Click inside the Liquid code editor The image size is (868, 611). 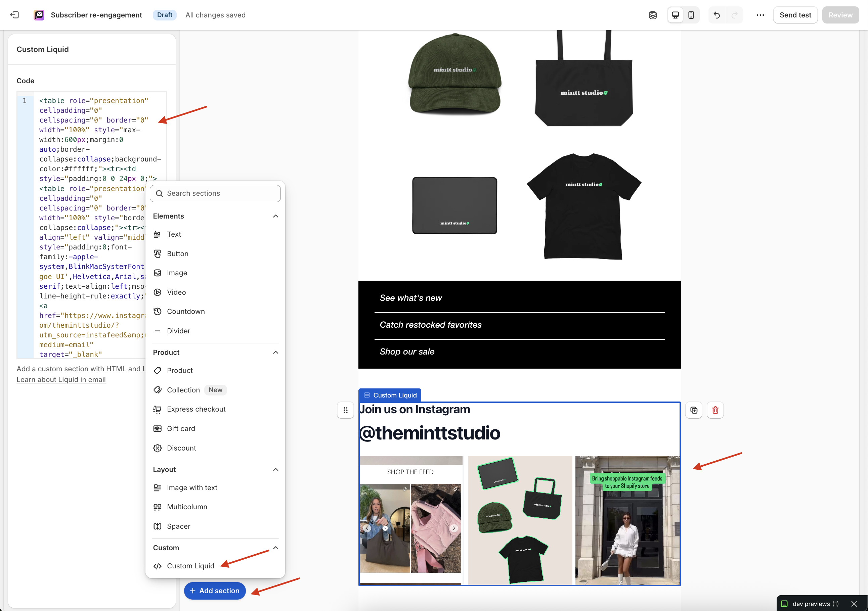pyautogui.click(x=91, y=225)
